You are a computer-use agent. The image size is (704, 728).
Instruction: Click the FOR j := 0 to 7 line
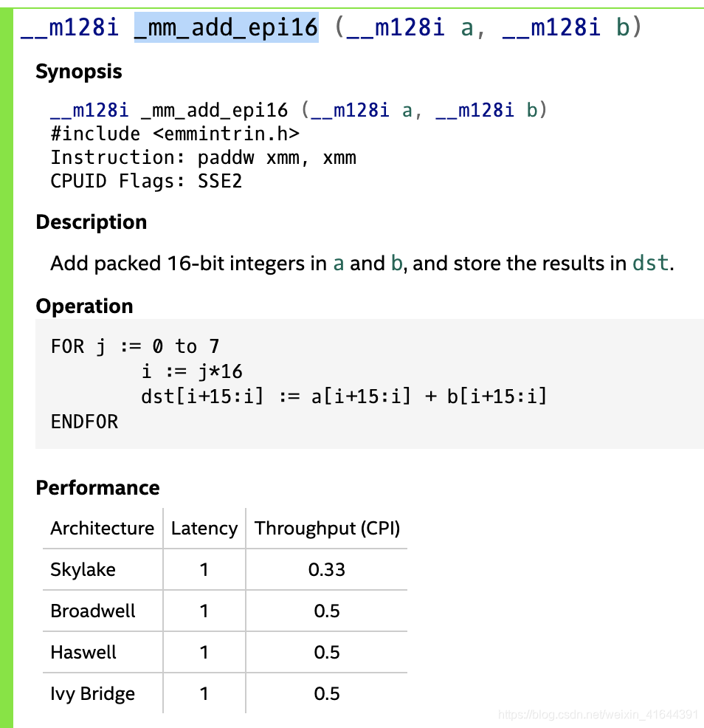[134, 346]
